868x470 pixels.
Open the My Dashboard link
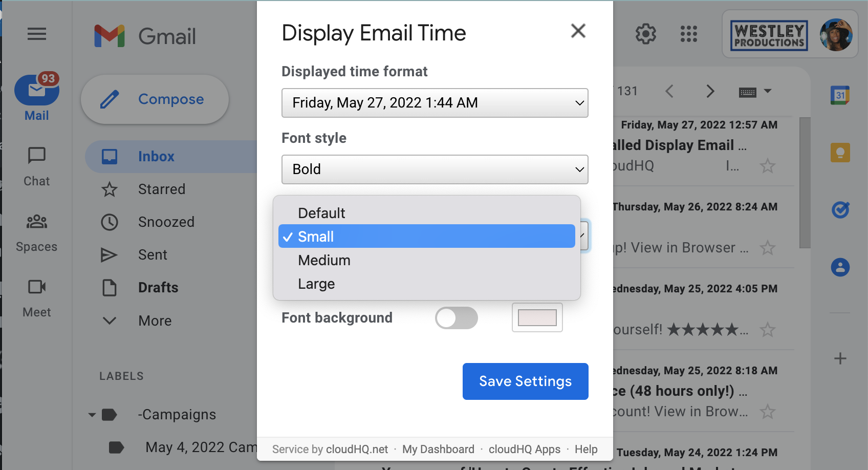tap(438, 449)
